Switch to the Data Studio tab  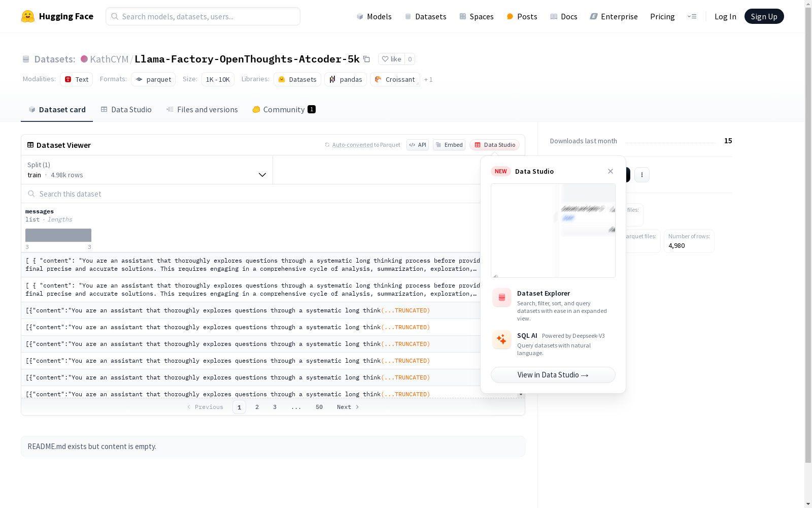point(126,110)
